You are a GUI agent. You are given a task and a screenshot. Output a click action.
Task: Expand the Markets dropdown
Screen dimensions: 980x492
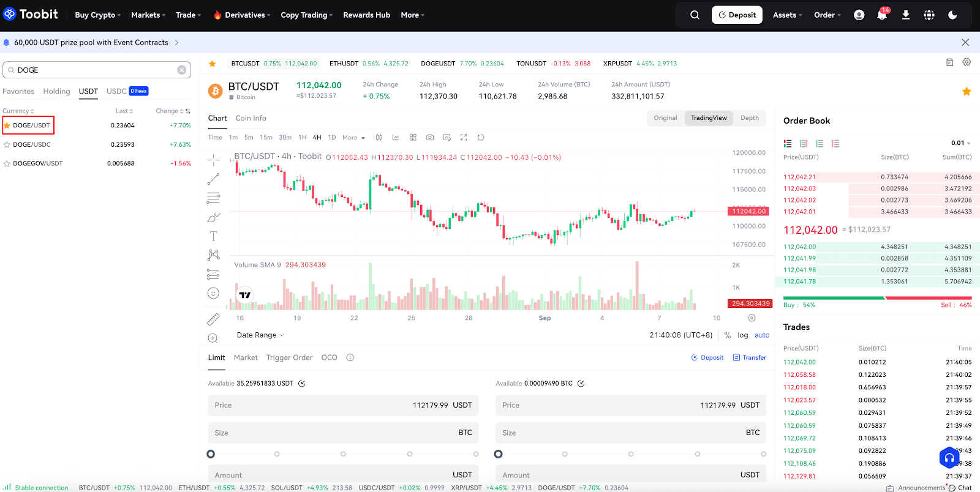[148, 15]
